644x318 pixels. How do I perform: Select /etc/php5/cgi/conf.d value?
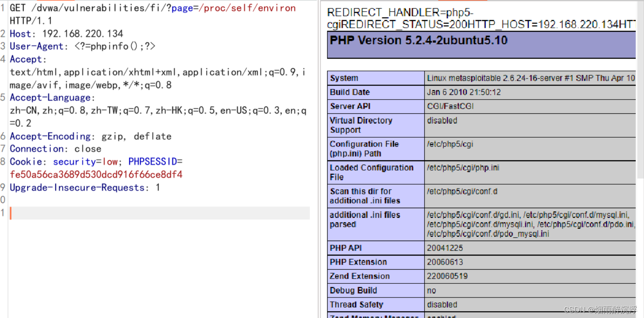[462, 191]
